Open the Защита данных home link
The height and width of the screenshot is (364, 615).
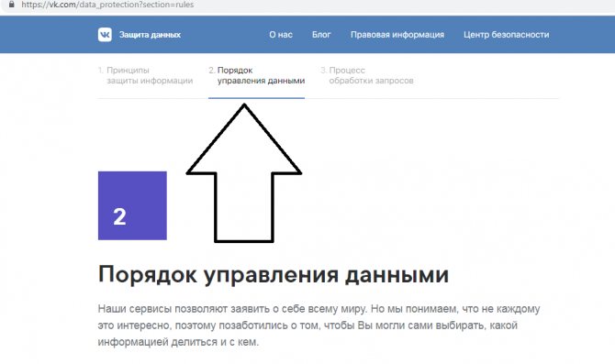(x=150, y=35)
